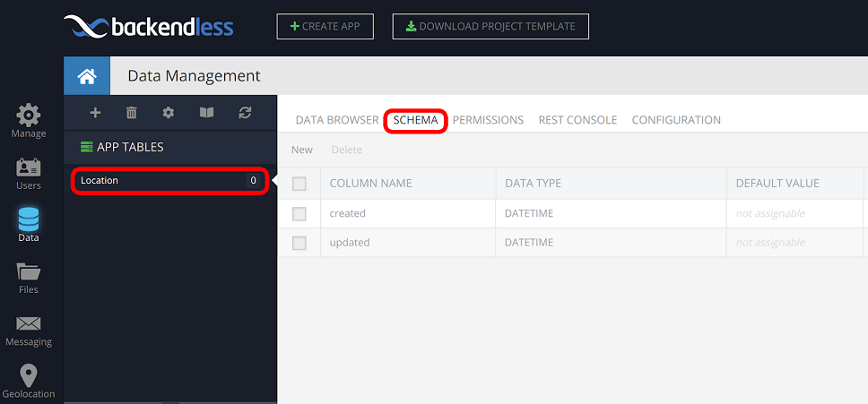The height and width of the screenshot is (404, 868).
Task: Select the Location table
Action: [170, 181]
